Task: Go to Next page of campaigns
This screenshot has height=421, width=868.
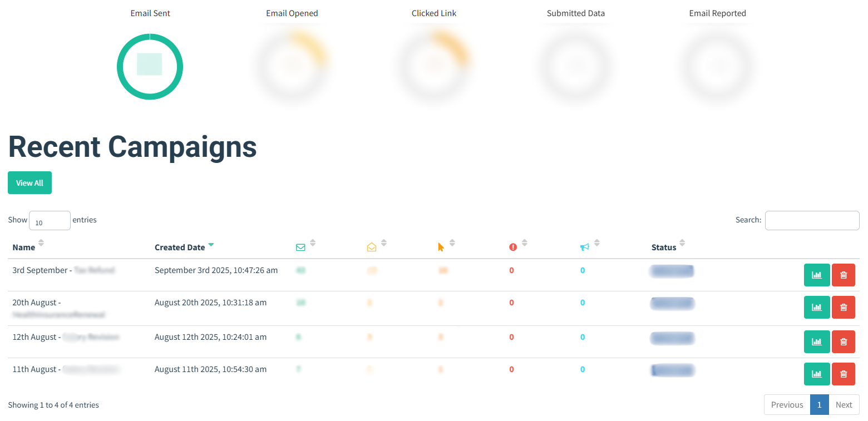Action: 844,405
